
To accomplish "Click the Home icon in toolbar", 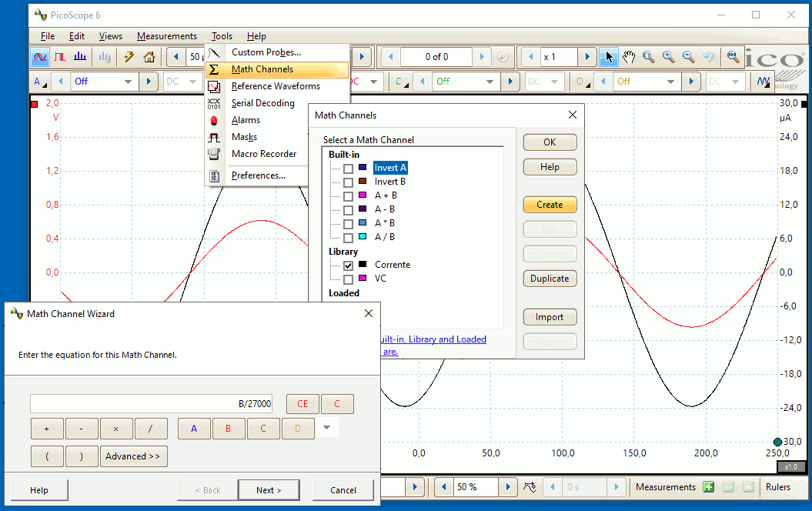I will click(x=149, y=57).
